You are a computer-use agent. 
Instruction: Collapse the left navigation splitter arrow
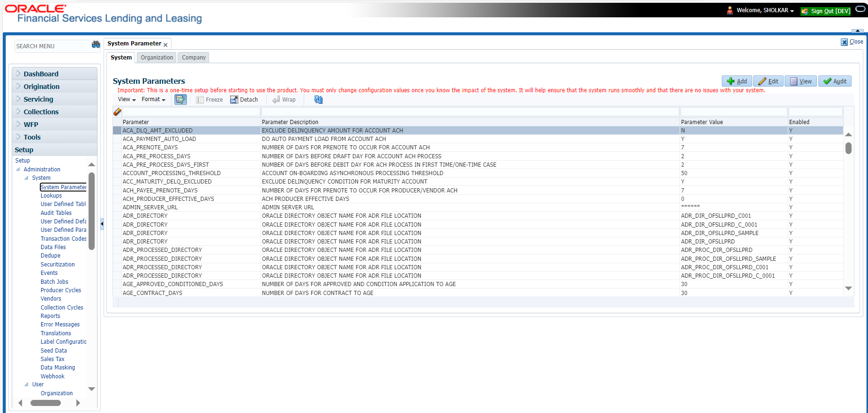coord(102,224)
